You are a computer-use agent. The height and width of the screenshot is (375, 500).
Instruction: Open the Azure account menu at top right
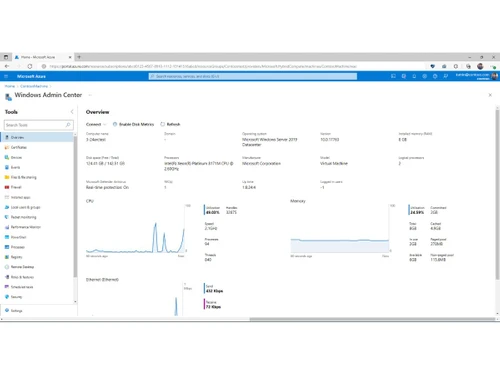tap(477, 76)
